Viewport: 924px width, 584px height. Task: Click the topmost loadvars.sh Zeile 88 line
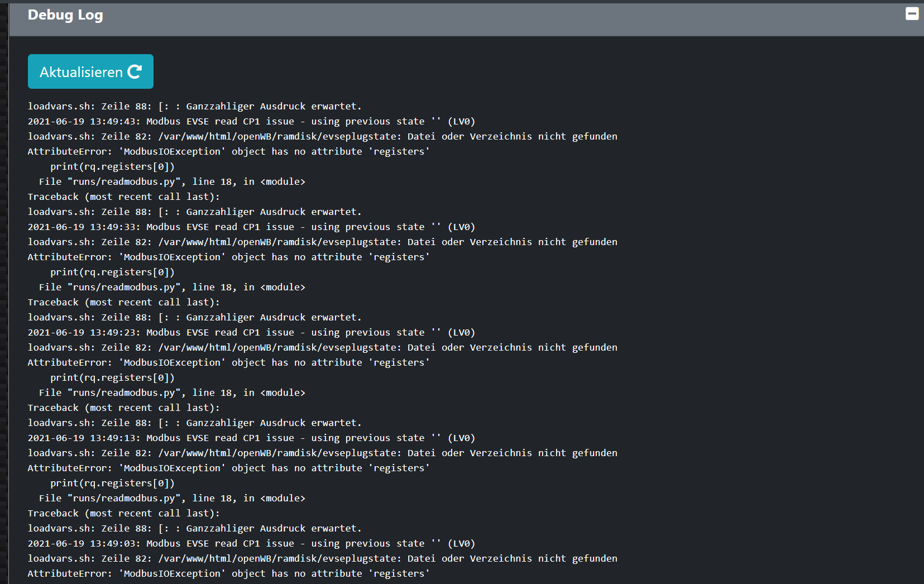coord(194,106)
